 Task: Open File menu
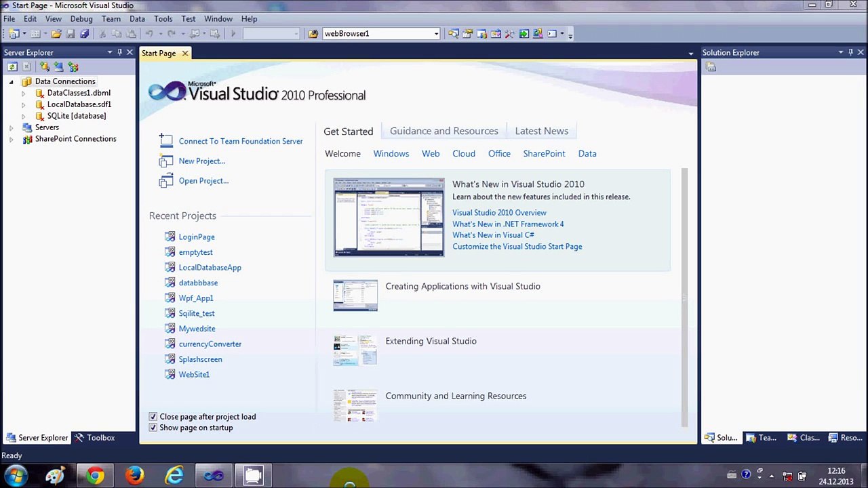[9, 19]
